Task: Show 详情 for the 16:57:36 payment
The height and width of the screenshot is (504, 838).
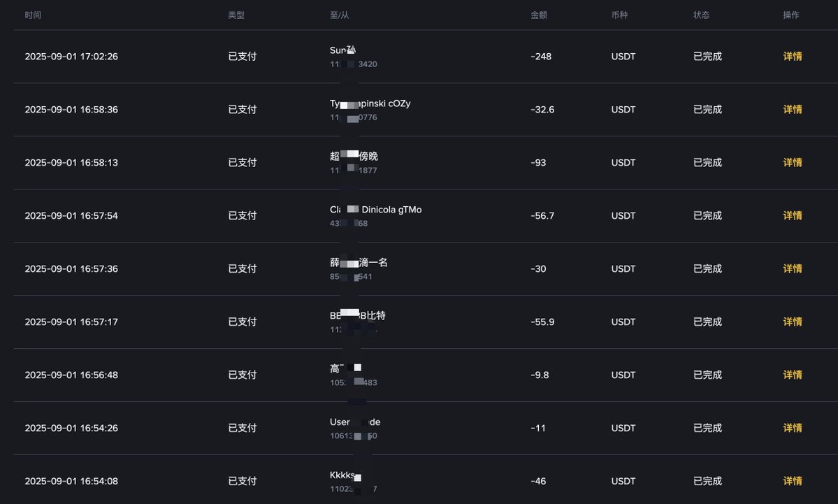Action: (792, 268)
